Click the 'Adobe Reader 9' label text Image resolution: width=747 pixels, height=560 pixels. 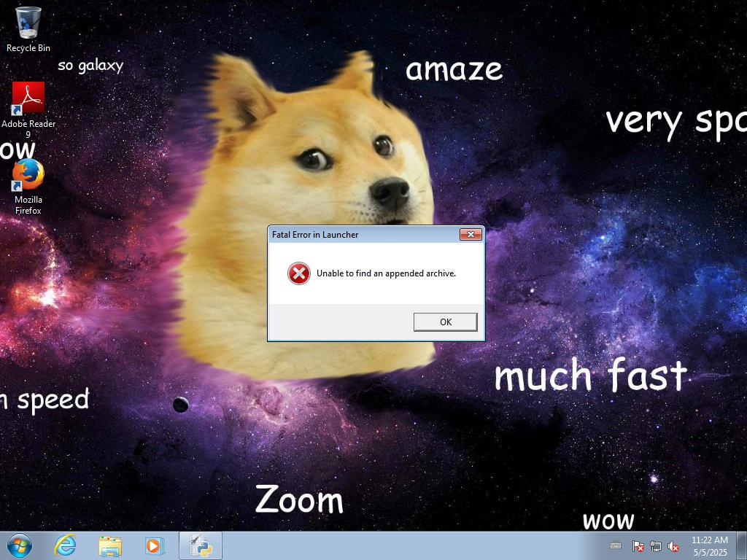[x=28, y=128]
